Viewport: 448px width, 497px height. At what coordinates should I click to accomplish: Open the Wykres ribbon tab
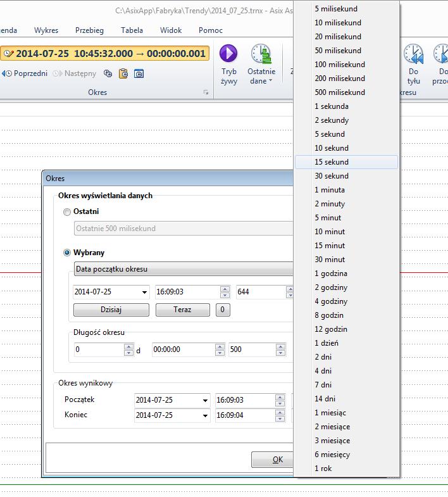(x=46, y=30)
